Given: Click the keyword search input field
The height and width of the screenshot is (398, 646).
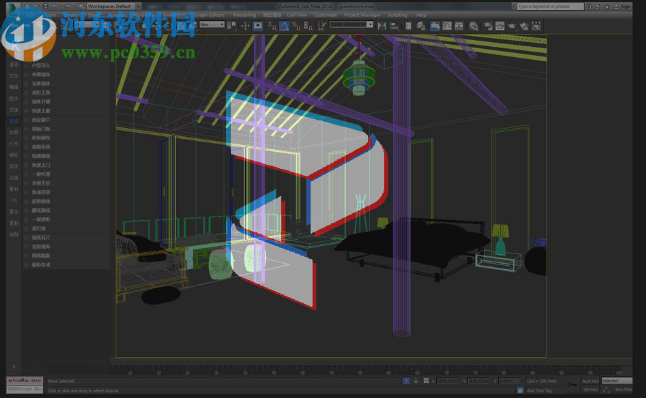Looking at the screenshot, I should (x=550, y=6).
